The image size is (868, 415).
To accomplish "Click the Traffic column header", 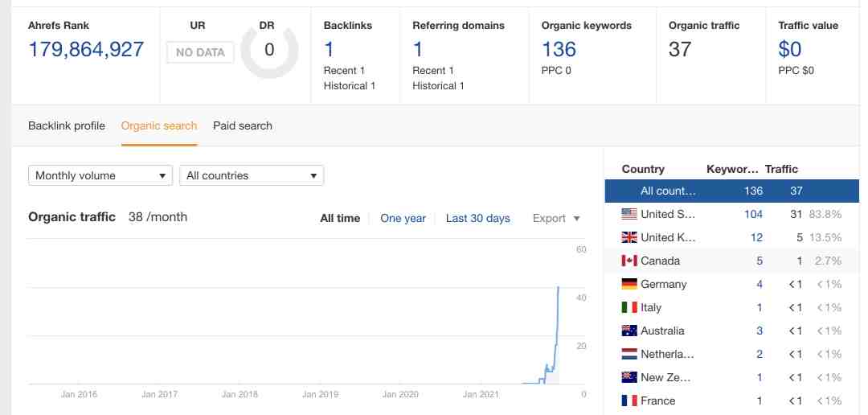I will point(781,169).
